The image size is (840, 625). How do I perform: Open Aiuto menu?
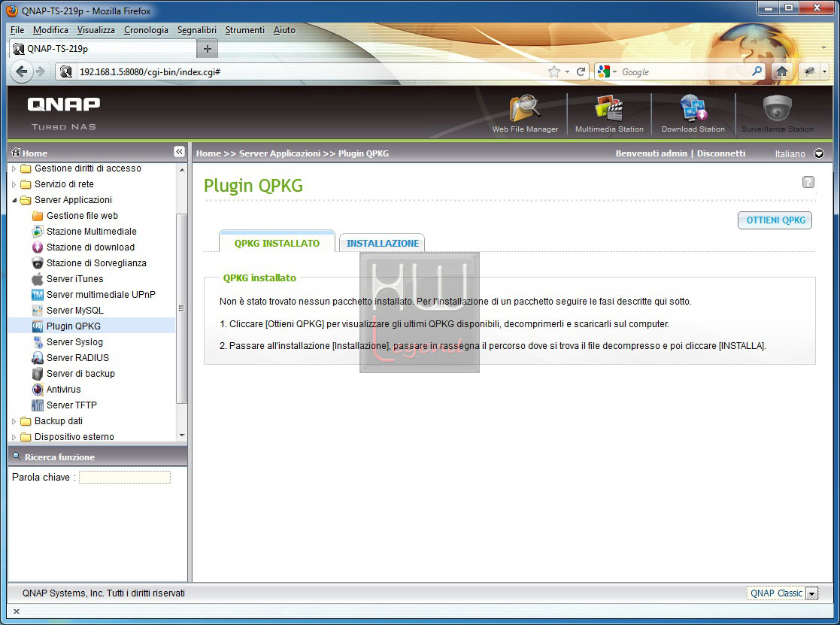(x=284, y=30)
